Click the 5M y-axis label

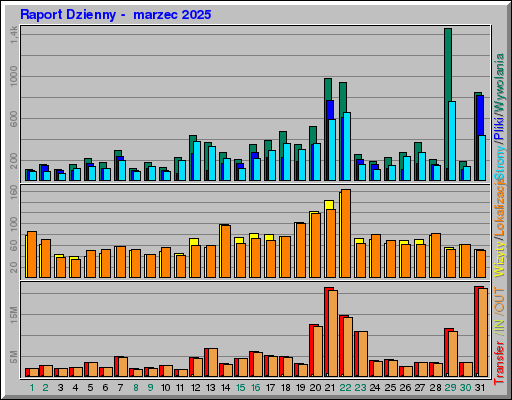coord(14,357)
